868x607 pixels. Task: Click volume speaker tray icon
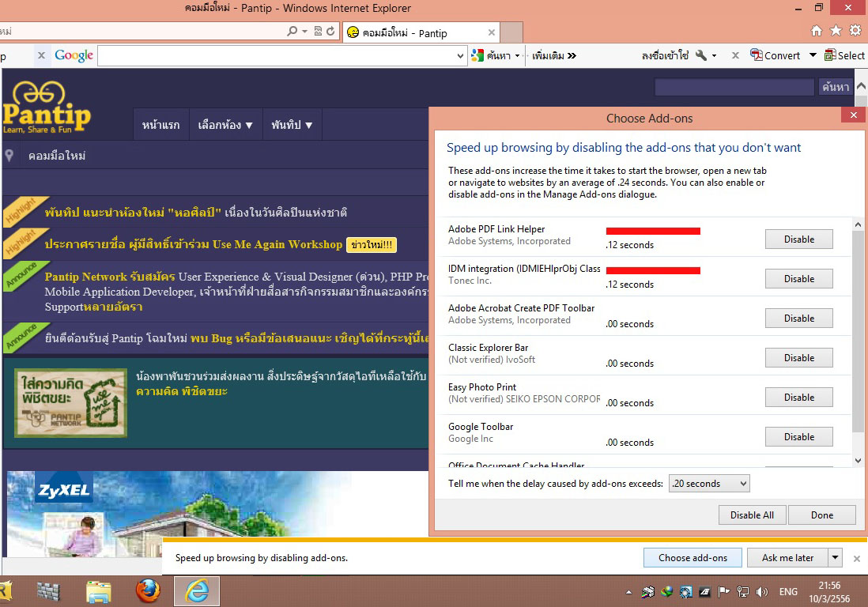click(x=762, y=592)
